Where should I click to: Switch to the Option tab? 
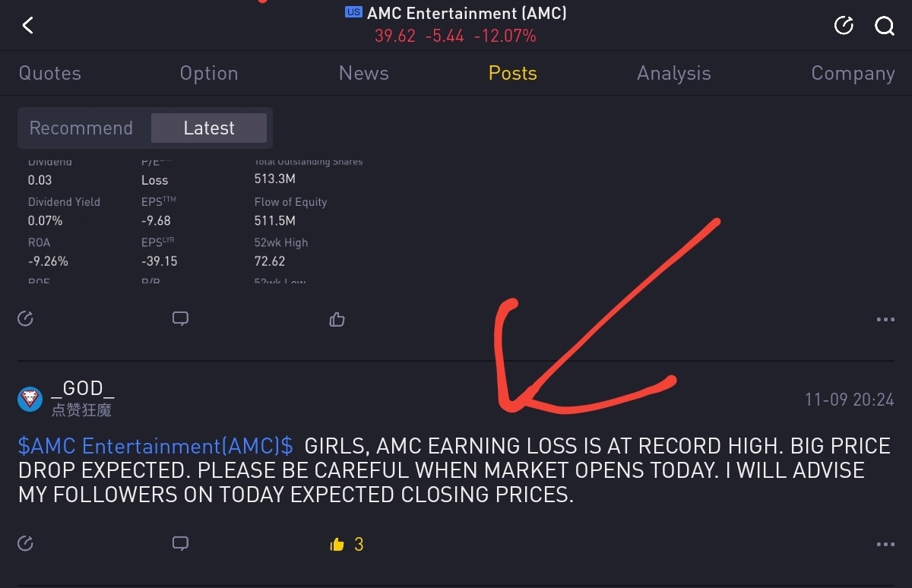click(209, 73)
